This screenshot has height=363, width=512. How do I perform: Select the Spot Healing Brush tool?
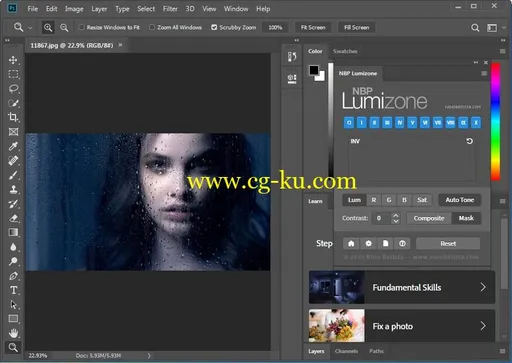tap(13, 161)
